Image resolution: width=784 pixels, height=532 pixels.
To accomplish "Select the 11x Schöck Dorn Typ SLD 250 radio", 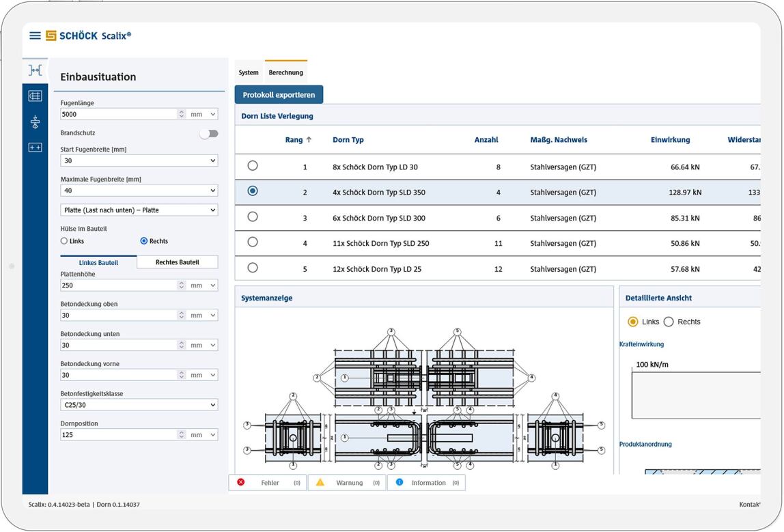I will pyautogui.click(x=253, y=242).
